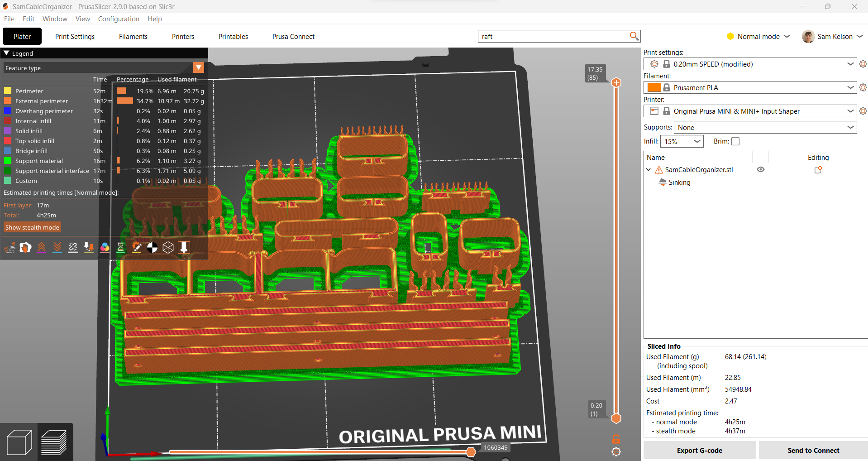Toggle the layer slider lock icon
Image resolution: width=868 pixels, height=461 pixels.
click(x=616, y=439)
